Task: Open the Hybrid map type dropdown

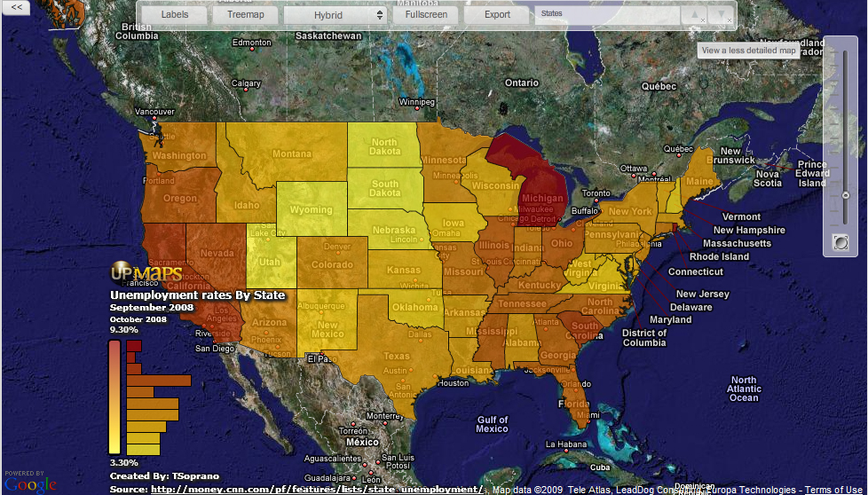Action: 335,15
